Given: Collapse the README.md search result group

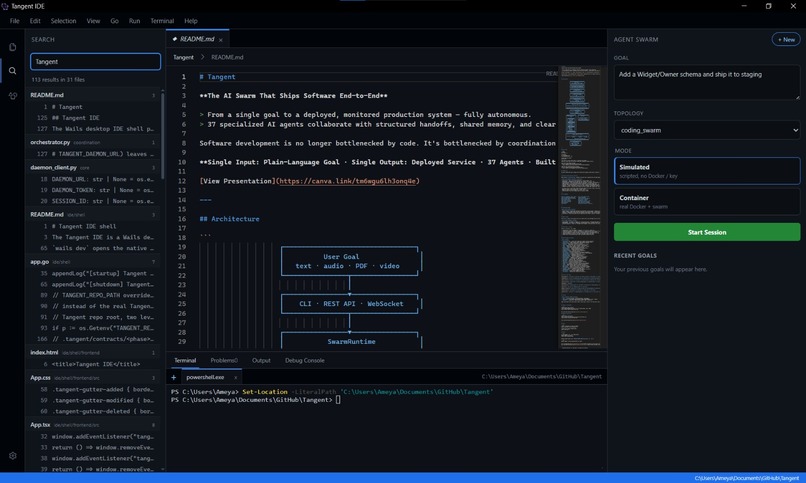Looking at the screenshot, I should pyautogui.click(x=93, y=95).
